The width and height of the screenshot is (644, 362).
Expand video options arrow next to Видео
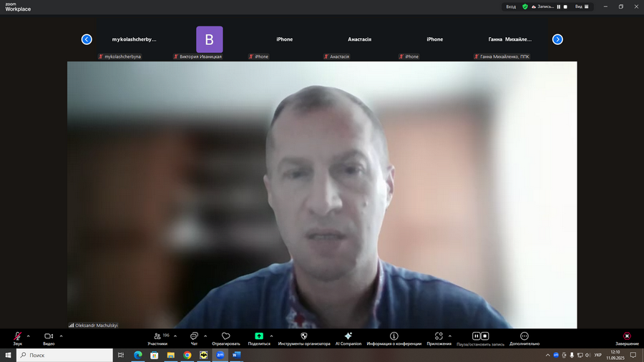(61, 336)
